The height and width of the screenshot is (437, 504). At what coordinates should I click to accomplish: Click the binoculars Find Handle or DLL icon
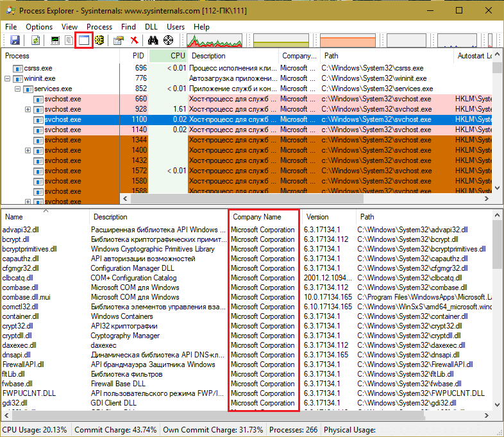coord(153,40)
